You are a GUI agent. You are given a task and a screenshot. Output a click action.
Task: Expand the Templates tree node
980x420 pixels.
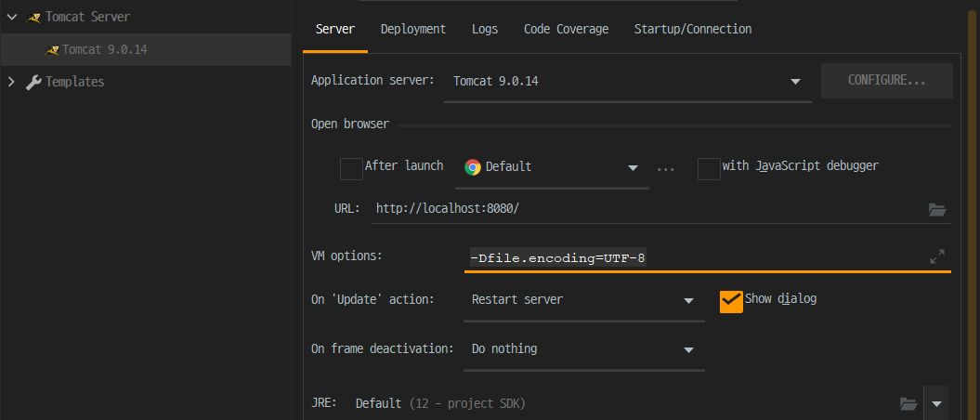[11, 82]
